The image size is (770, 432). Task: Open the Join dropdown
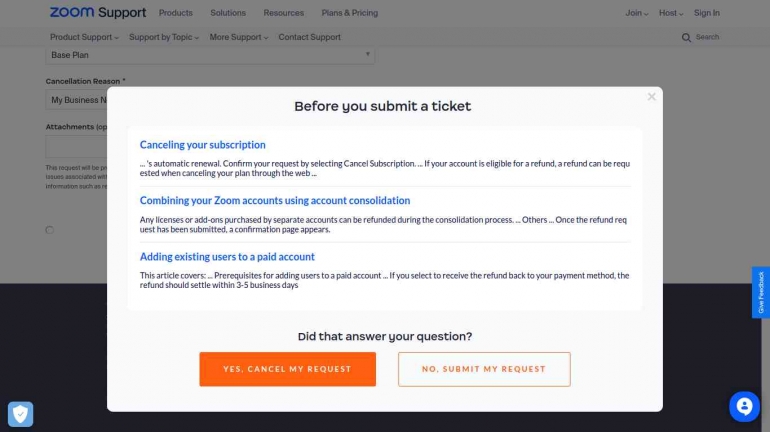pos(636,13)
